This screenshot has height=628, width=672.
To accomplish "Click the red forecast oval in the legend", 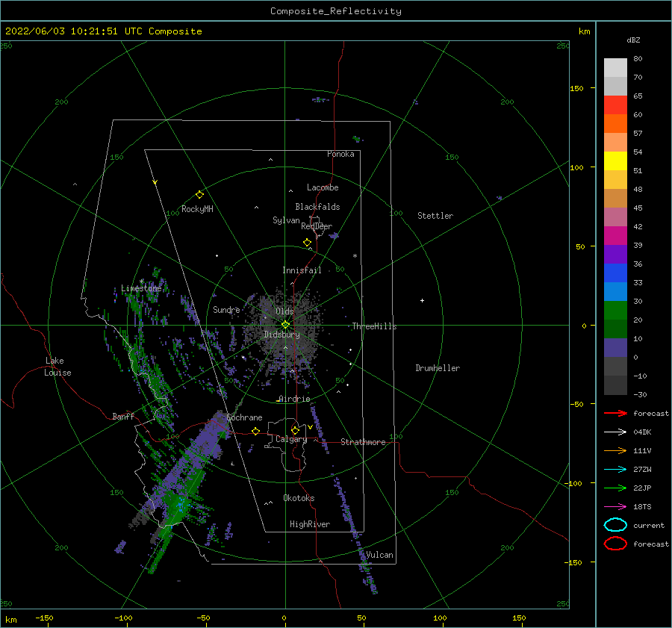I will (x=615, y=544).
